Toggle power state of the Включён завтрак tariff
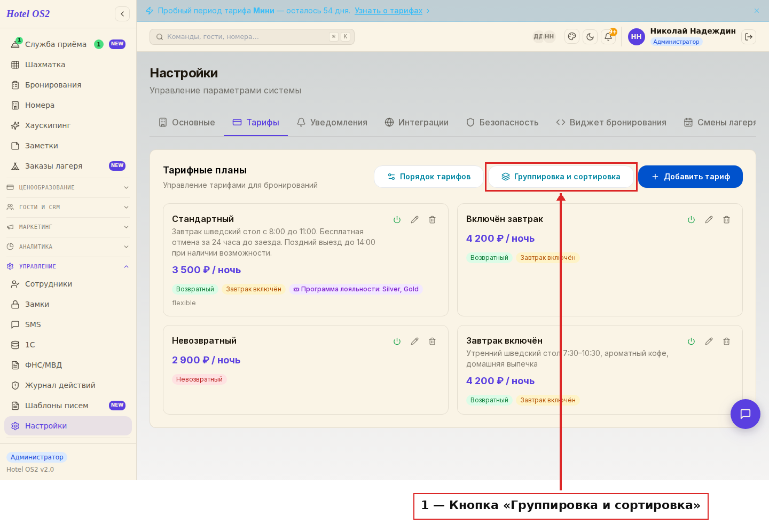 click(x=691, y=220)
